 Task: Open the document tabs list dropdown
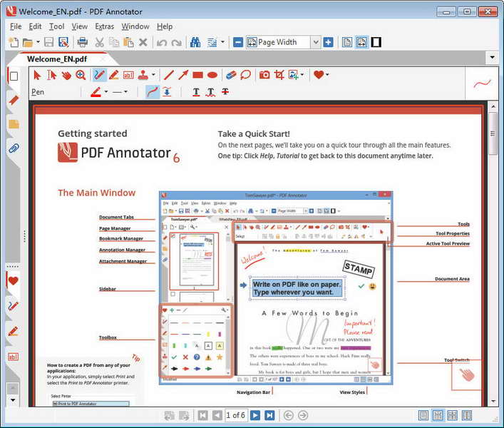(x=492, y=58)
